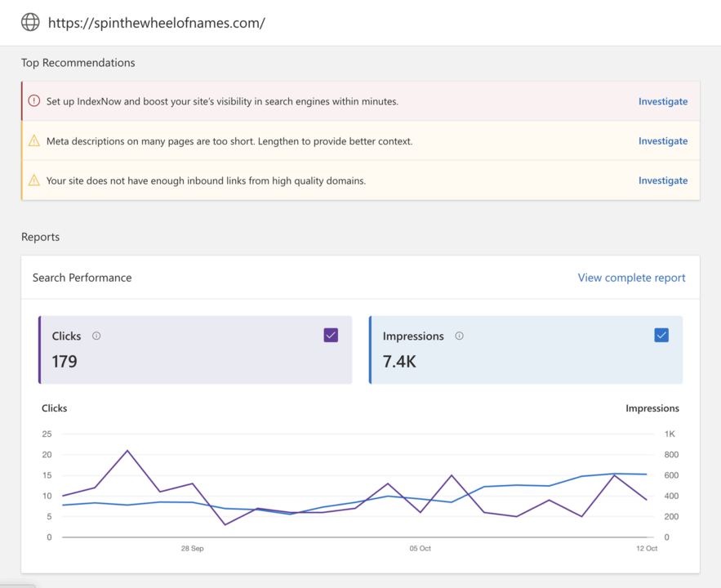Image resolution: width=721 pixels, height=588 pixels.
Task: Click the Clicks metric card
Action: [195, 350]
